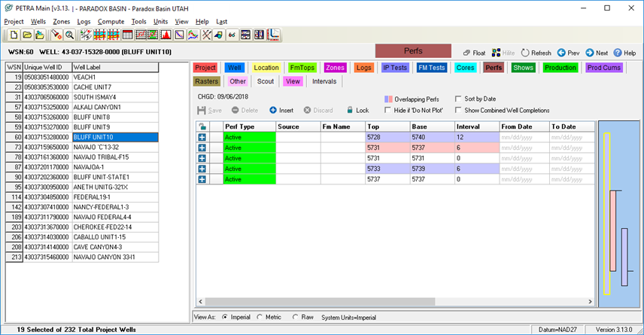Check Hide if 'Do Not Plot' option
Screen dimensions: 644x335
[387, 110]
